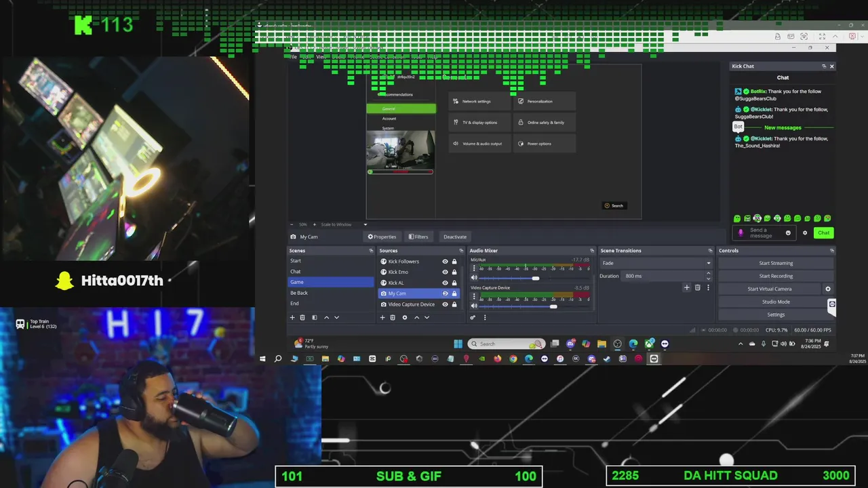
Task: Open OBS Settings from Controls
Action: (776, 314)
